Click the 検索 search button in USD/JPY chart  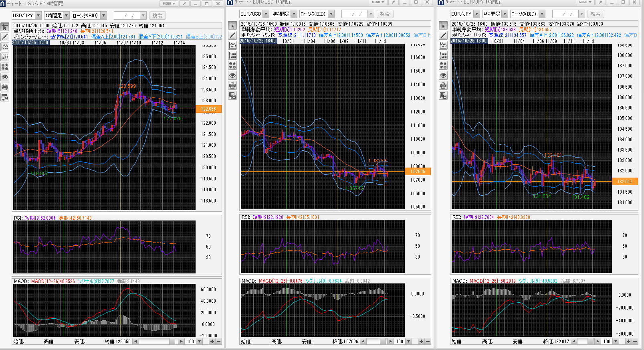pyautogui.click(x=157, y=16)
